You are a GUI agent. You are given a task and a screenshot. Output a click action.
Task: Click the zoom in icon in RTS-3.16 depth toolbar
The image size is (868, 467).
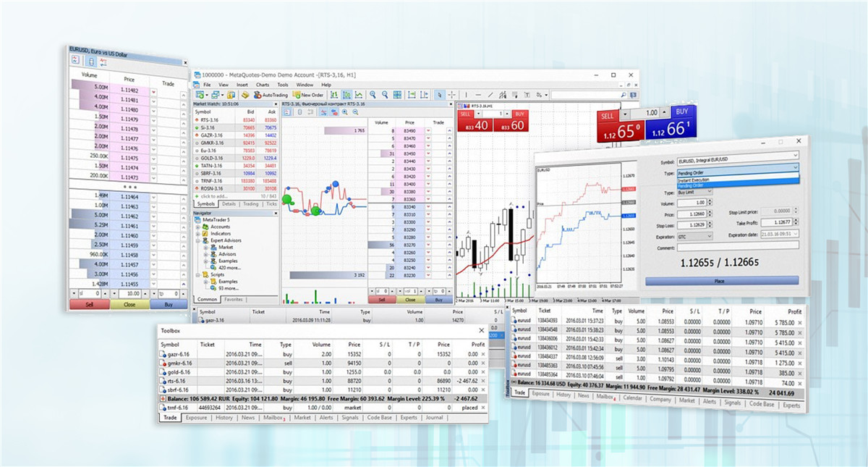tap(345, 112)
